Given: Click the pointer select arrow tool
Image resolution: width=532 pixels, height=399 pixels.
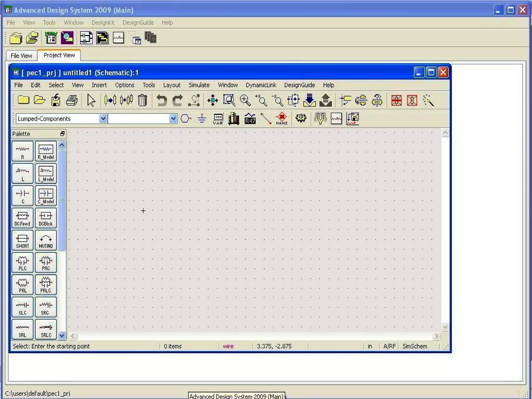Looking at the screenshot, I should [91, 101].
